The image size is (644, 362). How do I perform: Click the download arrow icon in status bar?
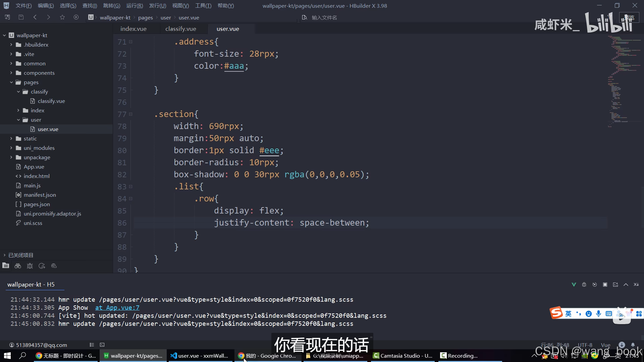click(x=622, y=345)
